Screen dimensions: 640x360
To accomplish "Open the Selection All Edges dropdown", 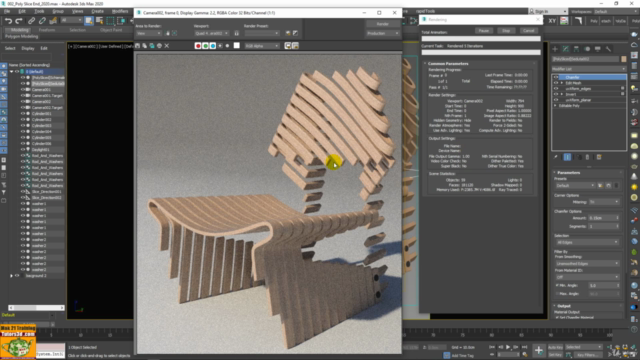I will pyautogui.click(x=587, y=242).
